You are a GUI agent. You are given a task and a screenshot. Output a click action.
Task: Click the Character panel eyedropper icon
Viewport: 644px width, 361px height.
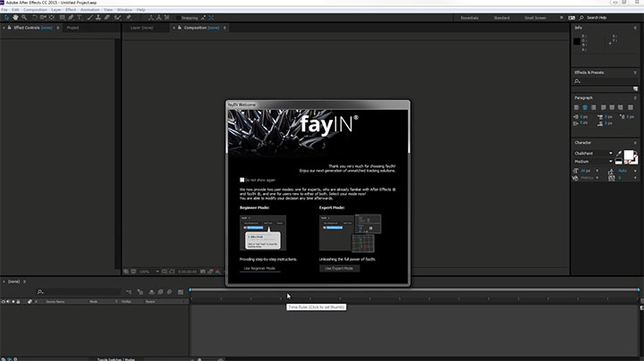tap(619, 154)
